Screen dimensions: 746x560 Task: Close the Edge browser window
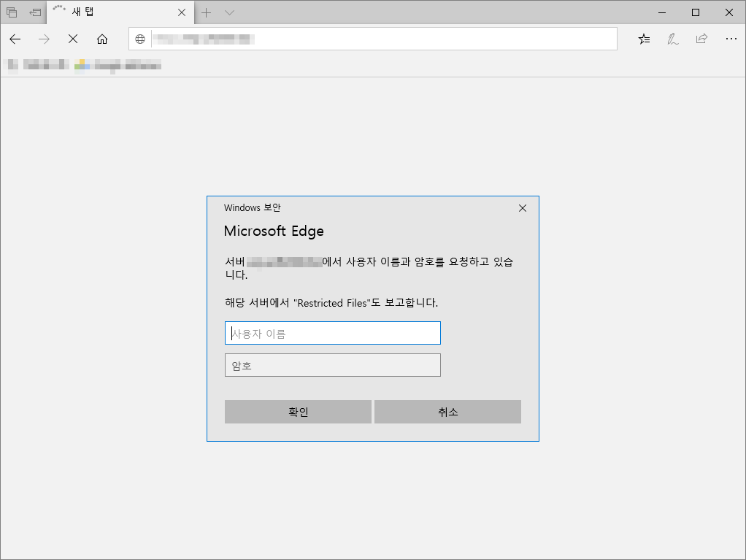729,13
